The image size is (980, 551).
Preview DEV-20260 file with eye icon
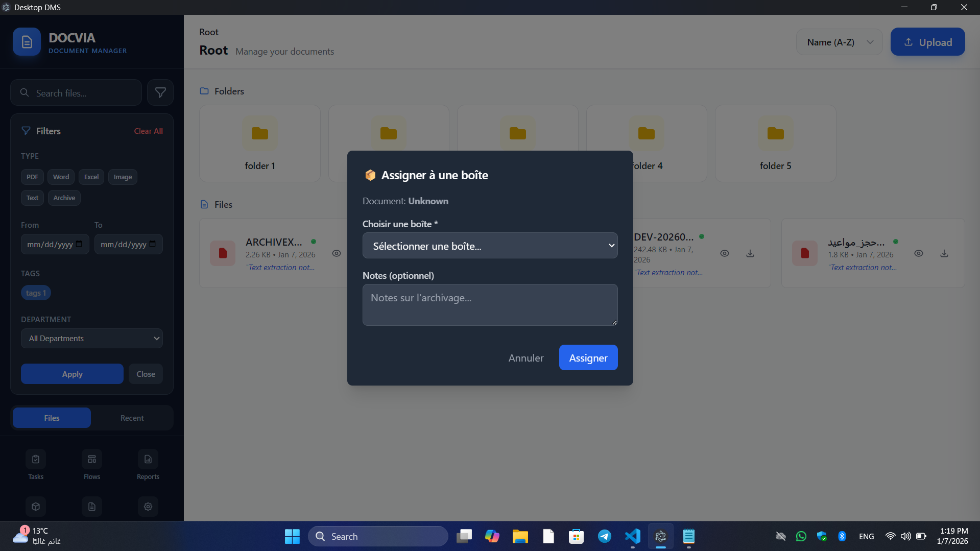725,253
